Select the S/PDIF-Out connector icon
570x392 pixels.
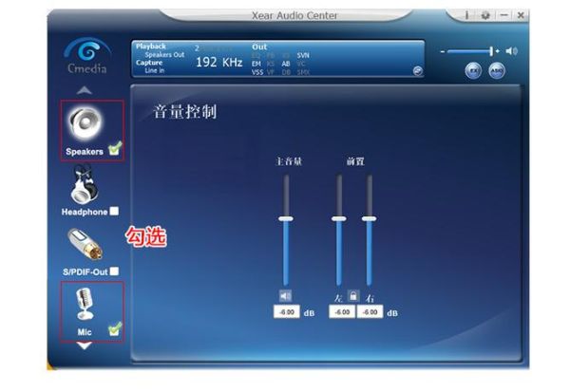pos(85,246)
